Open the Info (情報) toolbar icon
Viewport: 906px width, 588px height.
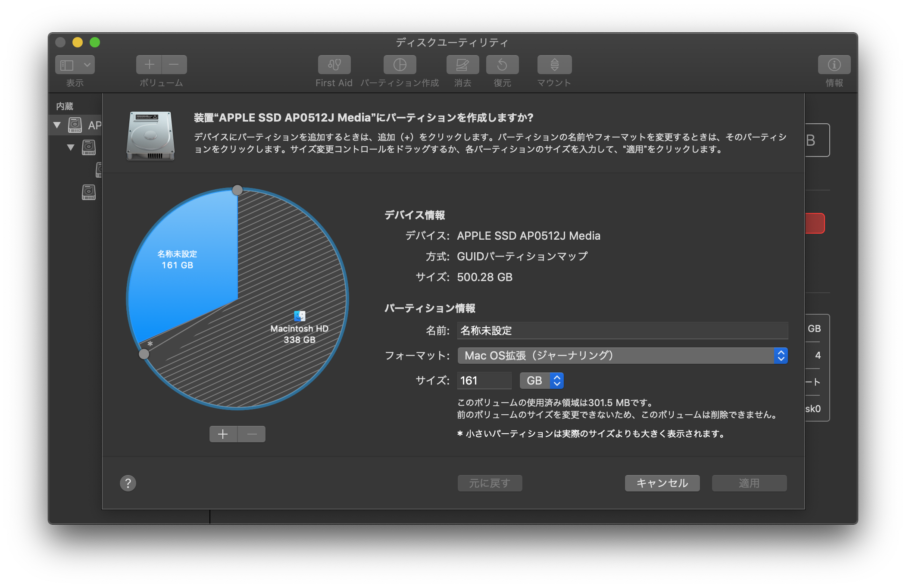(834, 65)
